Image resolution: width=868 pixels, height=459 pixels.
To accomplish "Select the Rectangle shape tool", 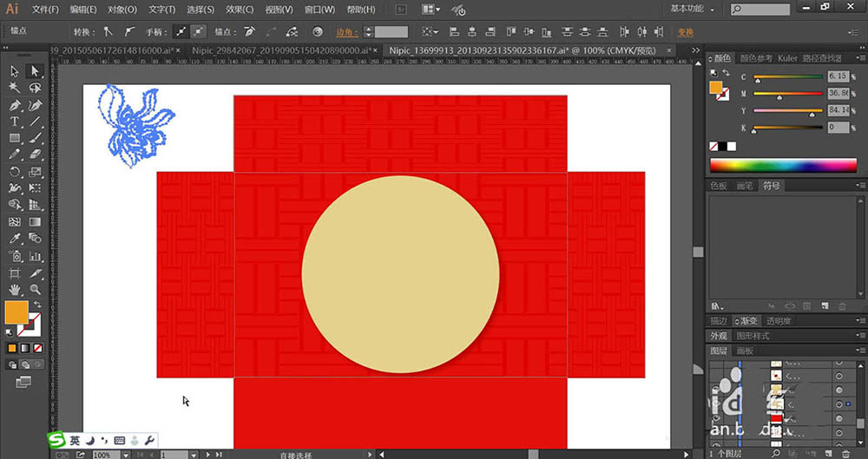I will click(15, 138).
